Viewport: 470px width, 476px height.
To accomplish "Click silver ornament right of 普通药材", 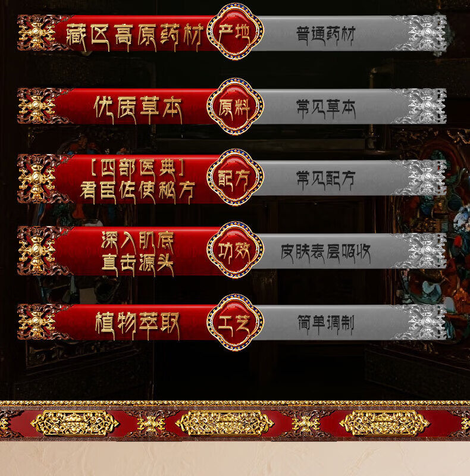I will click(425, 33).
